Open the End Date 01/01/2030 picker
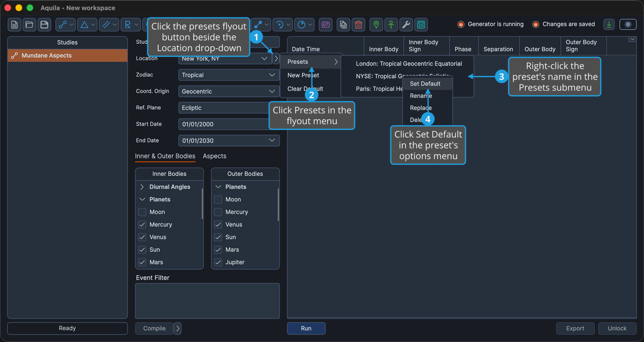 pyautogui.click(x=229, y=141)
